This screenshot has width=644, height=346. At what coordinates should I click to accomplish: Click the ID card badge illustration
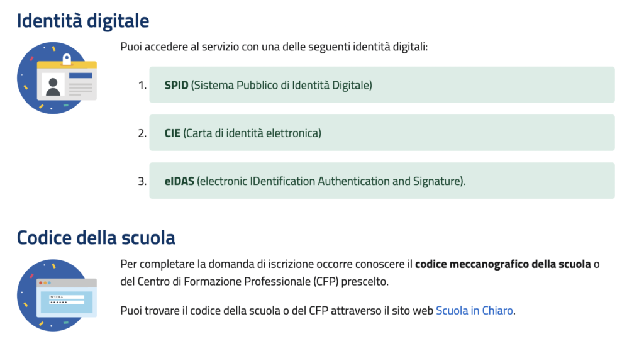(57, 77)
